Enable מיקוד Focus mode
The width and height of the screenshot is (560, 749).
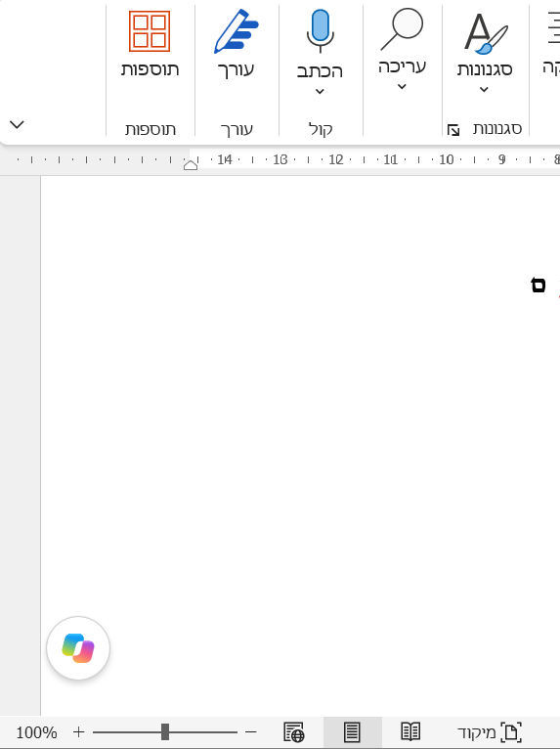click(490, 732)
